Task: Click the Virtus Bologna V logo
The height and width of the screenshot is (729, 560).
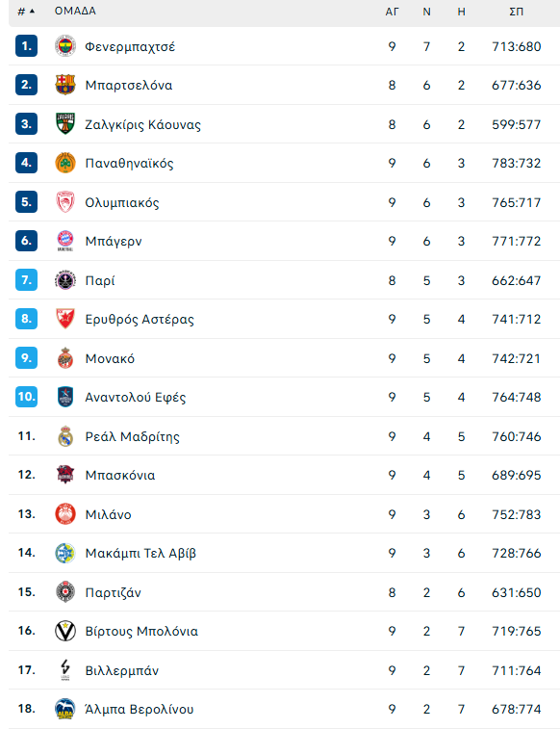Action: [65, 631]
